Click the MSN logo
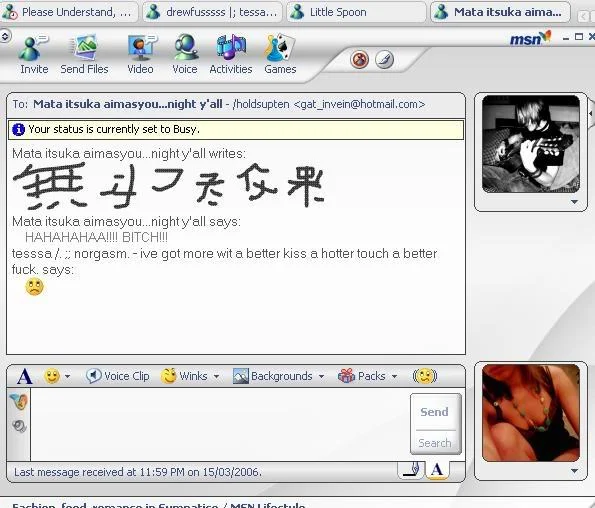 click(x=530, y=38)
